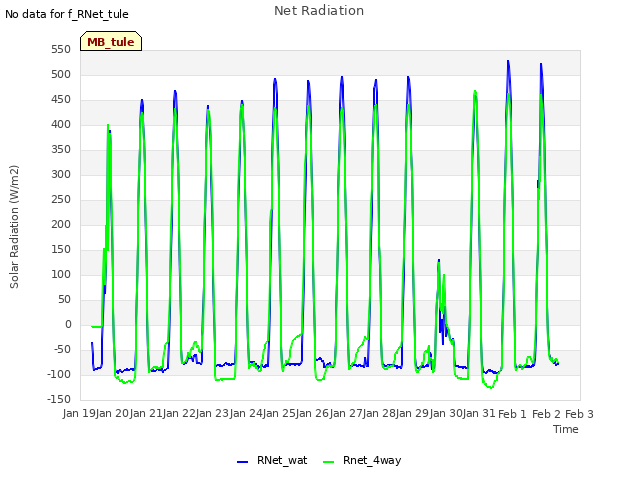Click the 350 y-axis tick label
This screenshot has height=480, width=640.
61,150
